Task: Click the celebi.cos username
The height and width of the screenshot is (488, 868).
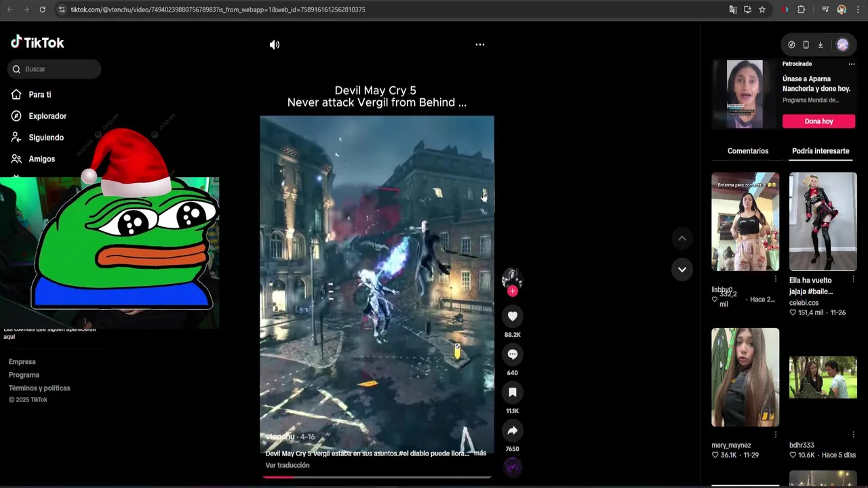Action: click(x=804, y=303)
